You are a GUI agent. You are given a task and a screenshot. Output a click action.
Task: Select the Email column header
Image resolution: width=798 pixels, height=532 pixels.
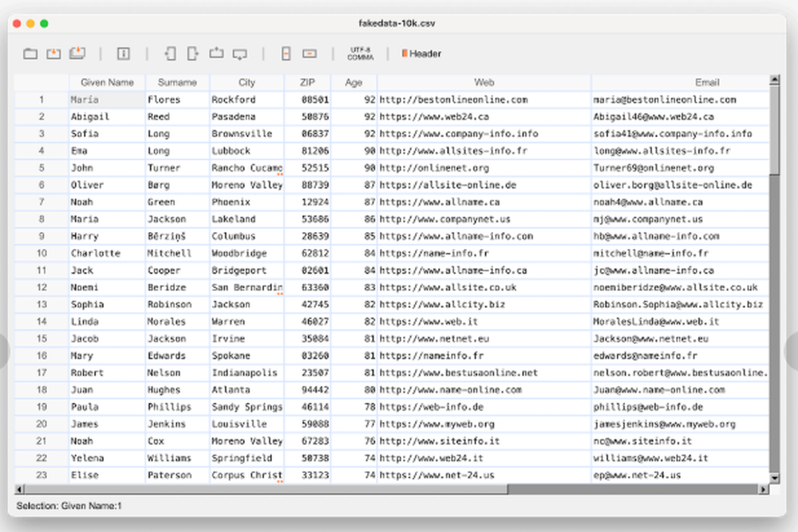click(x=681, y=82)
